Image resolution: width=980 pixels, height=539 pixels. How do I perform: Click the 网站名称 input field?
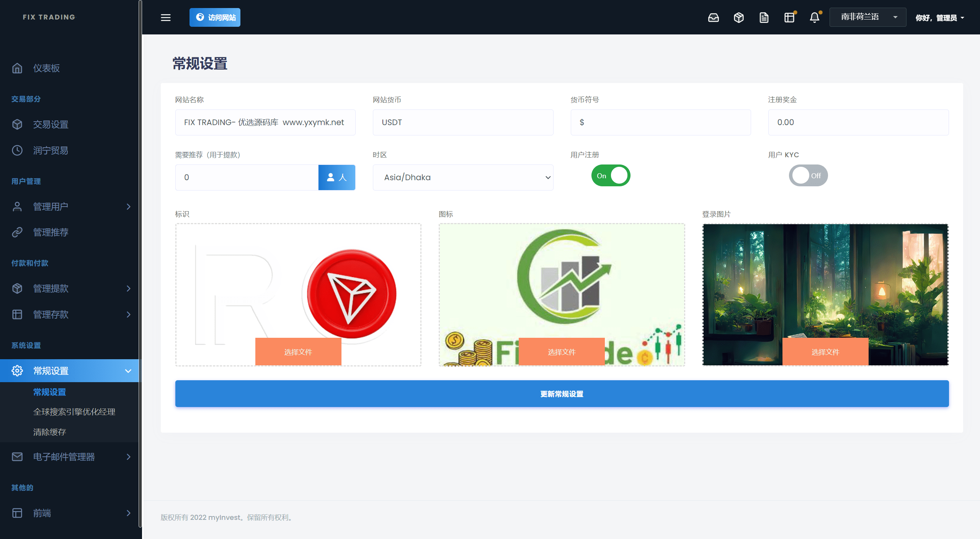coord(266,122)
